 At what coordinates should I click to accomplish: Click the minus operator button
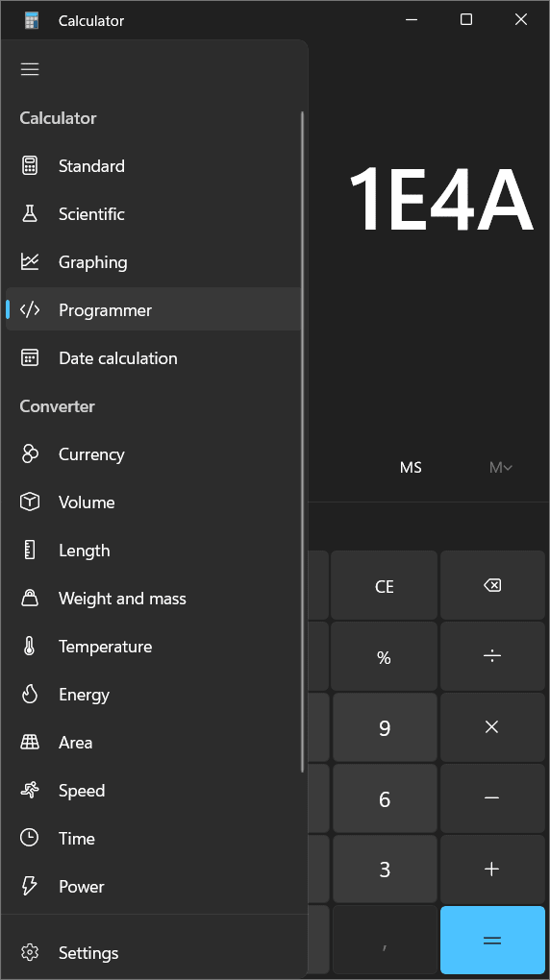pyautogui.click(x=492, y=798)
